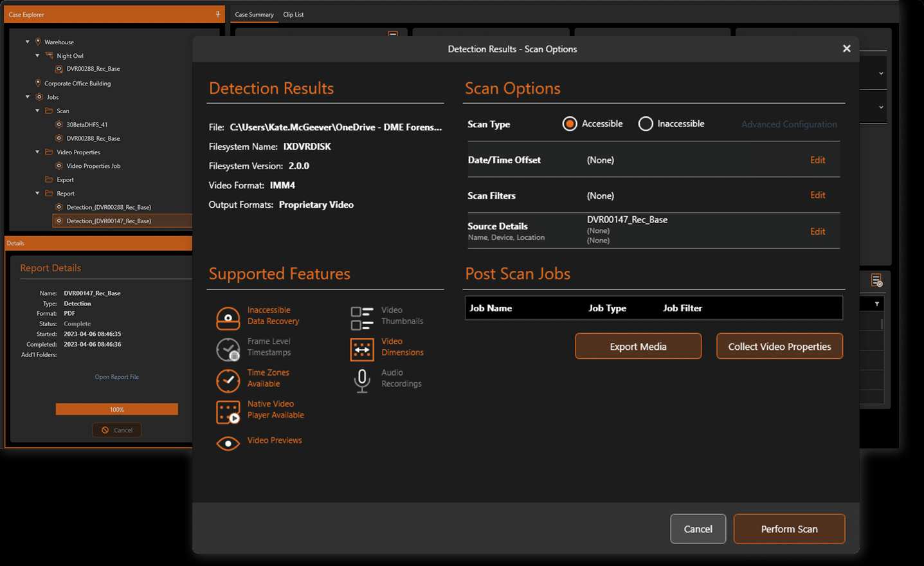
Task: Click the Frame Level Timestamps clock icon
Action: 228,349
